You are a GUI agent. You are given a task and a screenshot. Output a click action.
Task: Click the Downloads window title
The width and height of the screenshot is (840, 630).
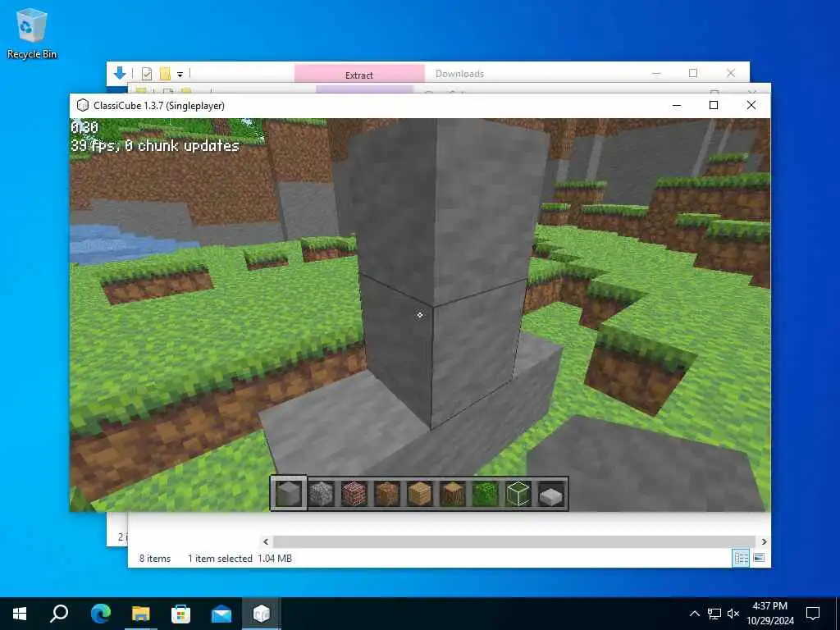[x=459, y=74]
